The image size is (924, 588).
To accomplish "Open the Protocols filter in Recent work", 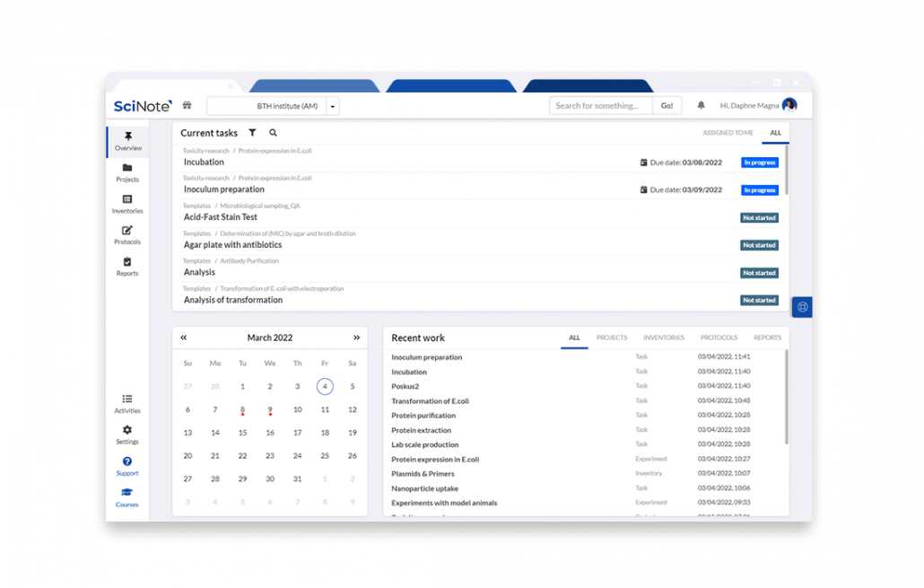I will (719, 338).
